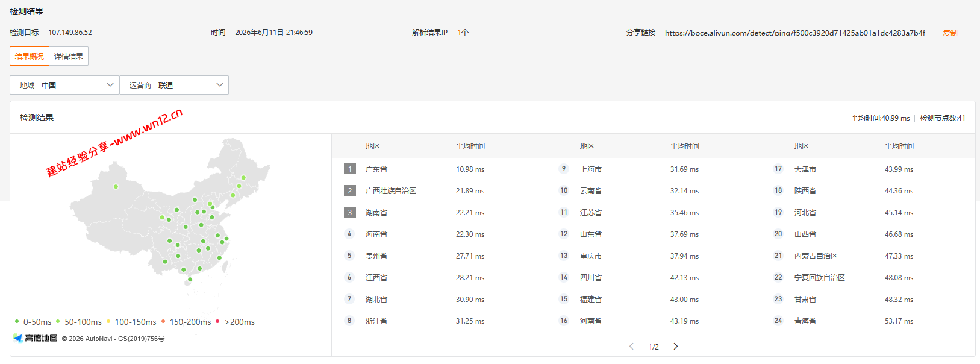Image resolution: width=980 pixels, height=364 pixels.
Task: Click the 内蒙古自治区 region cell
Action: coord(816,256)
